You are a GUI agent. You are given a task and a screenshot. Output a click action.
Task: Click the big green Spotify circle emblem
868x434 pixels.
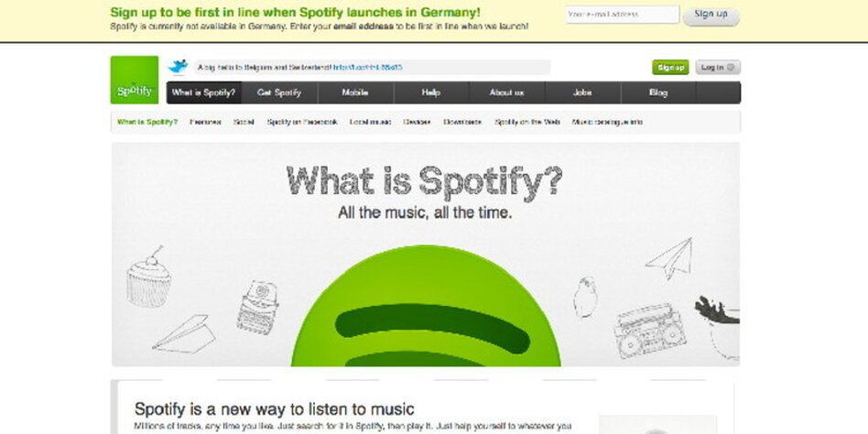(x=426, y=306)
